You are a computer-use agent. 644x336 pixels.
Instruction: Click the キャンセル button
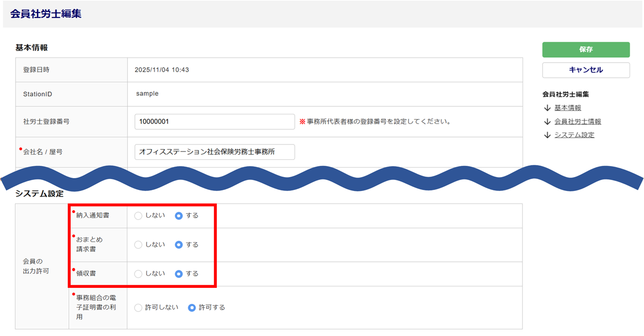(586, 70)
